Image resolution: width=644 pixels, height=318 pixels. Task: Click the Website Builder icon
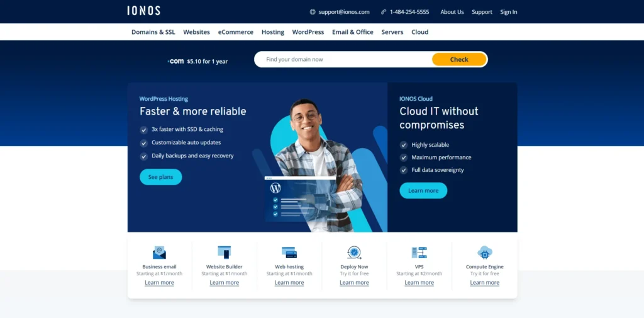[x=225, y=252]
